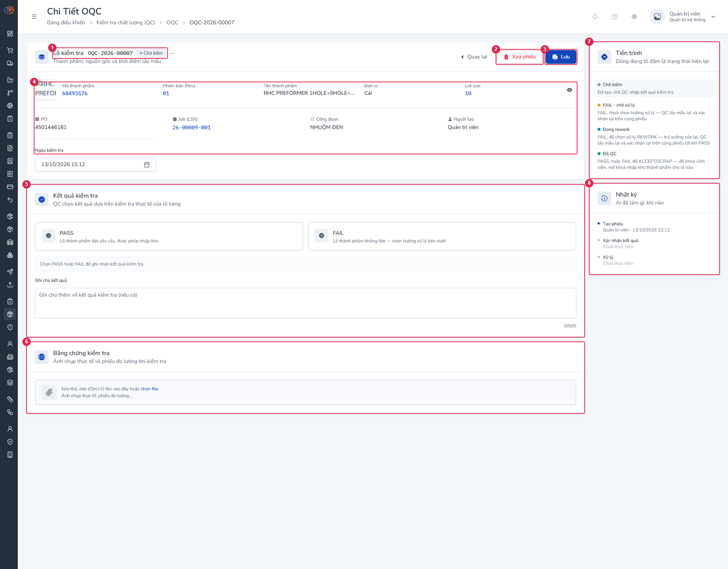Open the calendar picker for Ngày kiểm tra

147,165
